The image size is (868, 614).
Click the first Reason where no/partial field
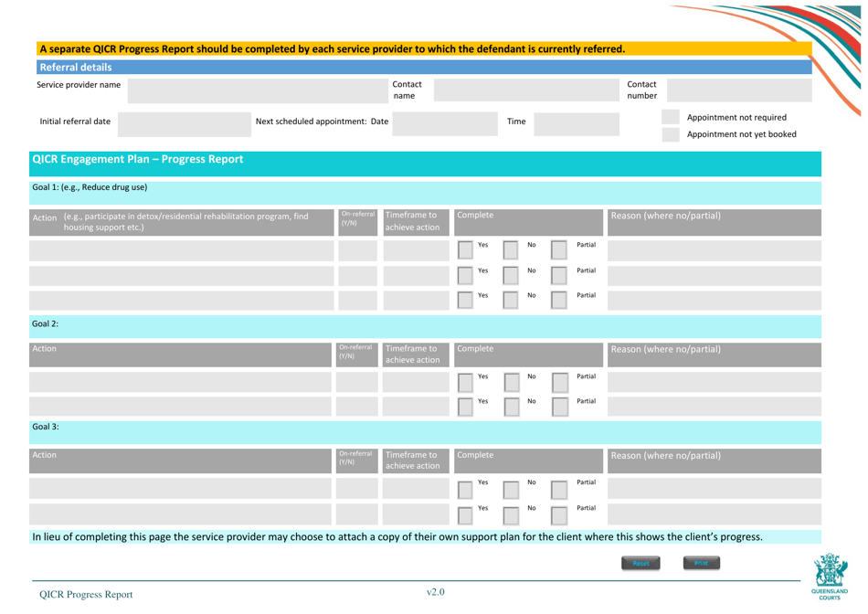[x=714, y=249]
